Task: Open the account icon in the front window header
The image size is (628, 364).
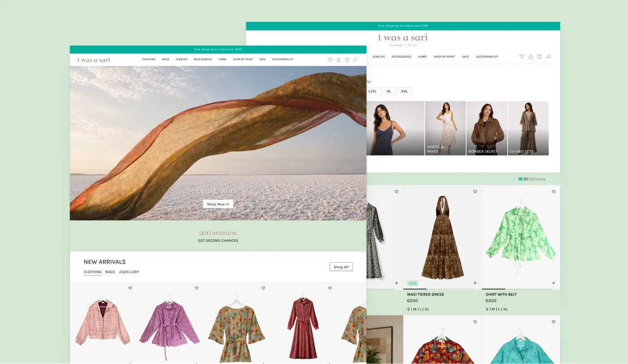Action: click(x=339, y=60)
